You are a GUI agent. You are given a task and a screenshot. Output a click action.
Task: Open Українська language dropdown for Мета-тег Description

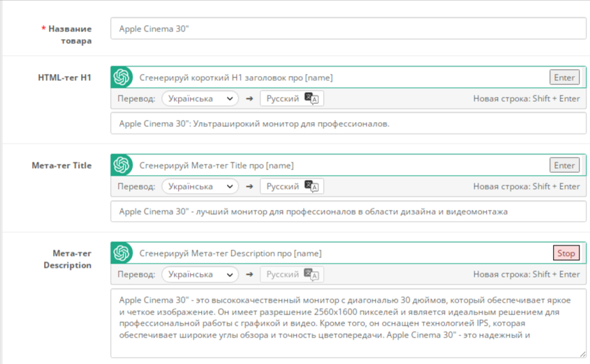pyautogui.click(x=200, y=275)
